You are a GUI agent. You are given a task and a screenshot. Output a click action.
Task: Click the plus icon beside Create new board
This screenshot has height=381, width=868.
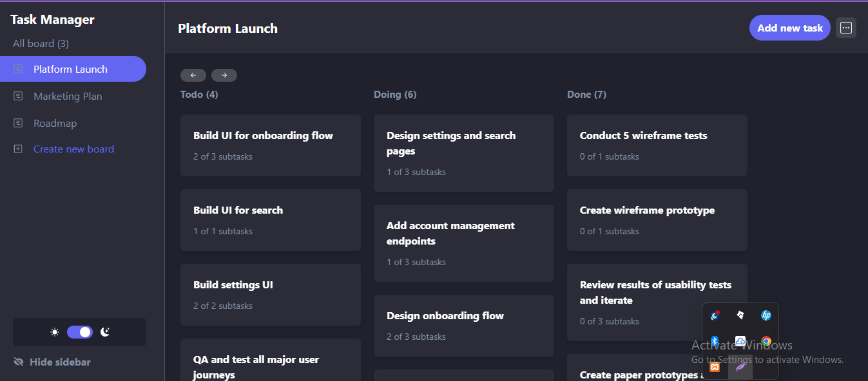point(19,149)
